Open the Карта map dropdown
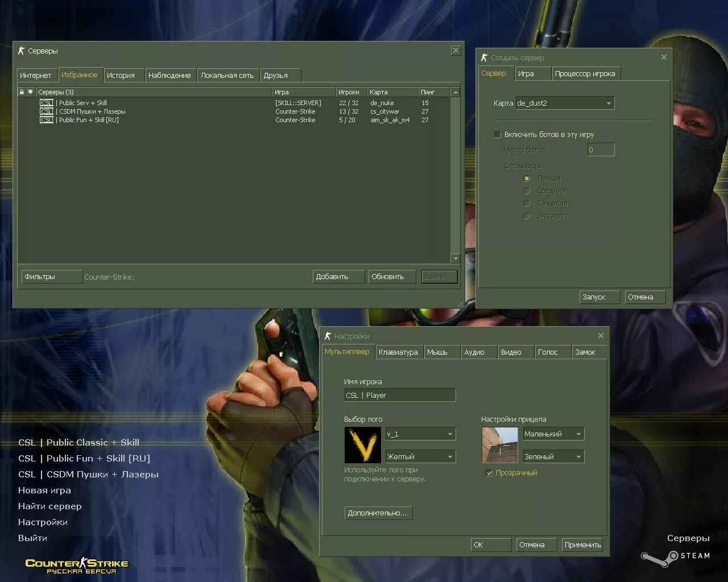This screenshot has height=582, width=728. (x=565, y=103)
